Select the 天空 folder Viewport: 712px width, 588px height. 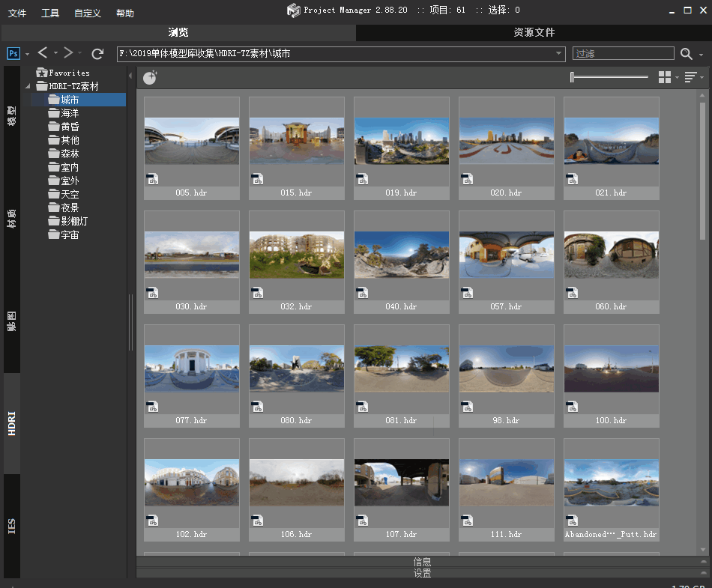click(x=64, y=194)
